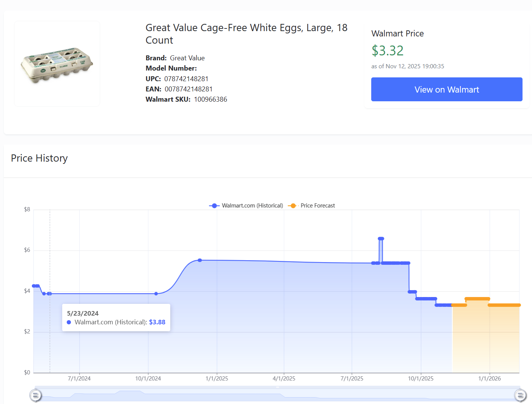Click the $3.32 Walmart price

point(387,50)
